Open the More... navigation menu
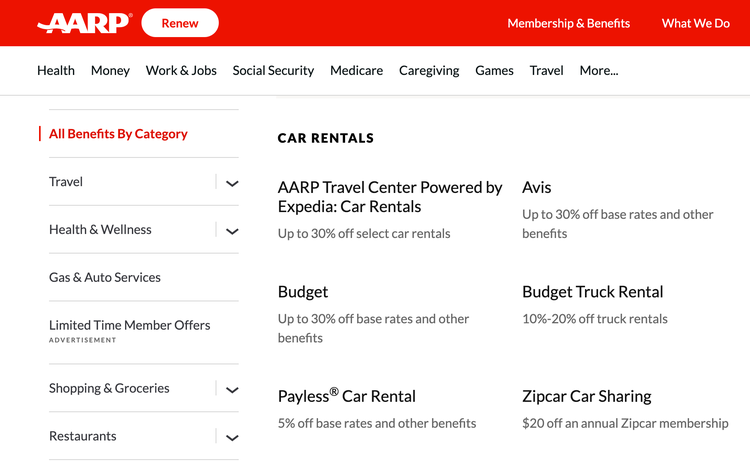Screen dimensions: 750x468 point(598,70)
